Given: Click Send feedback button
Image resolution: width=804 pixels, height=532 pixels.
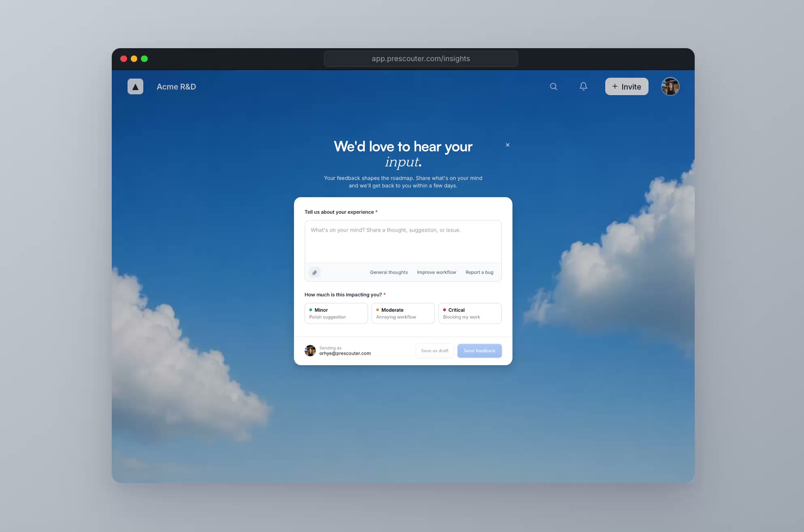Looking at the screenshot, I should [479, 351].
